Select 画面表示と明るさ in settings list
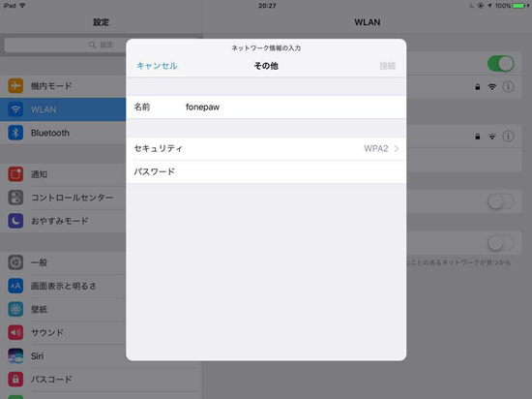Screen dimensions: 532x399 pos(64,286)
